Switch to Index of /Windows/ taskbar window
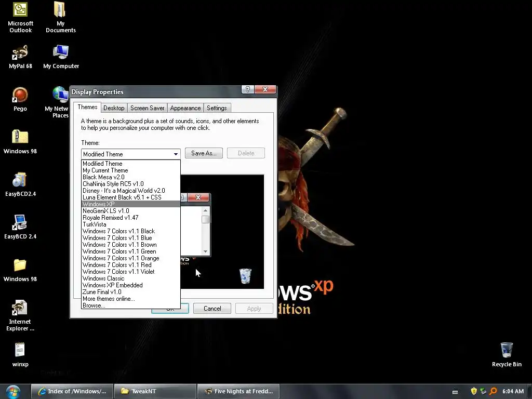 click(72, 391)
